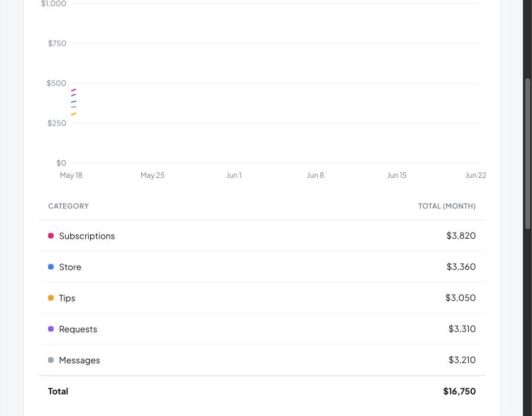Image resolution: width=532 pixels, height=416 pixels.
Task: Select the Messages category label
Action: (79, 361)
